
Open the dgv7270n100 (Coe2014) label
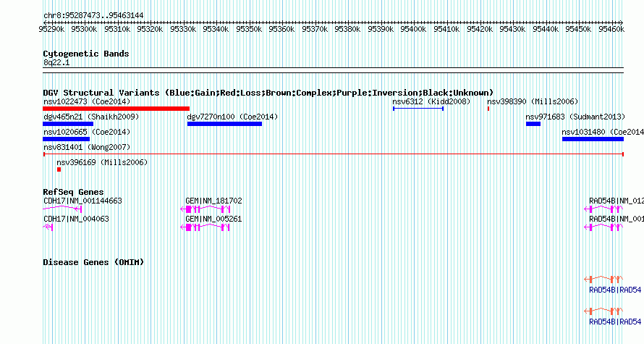tap(232, 117)
